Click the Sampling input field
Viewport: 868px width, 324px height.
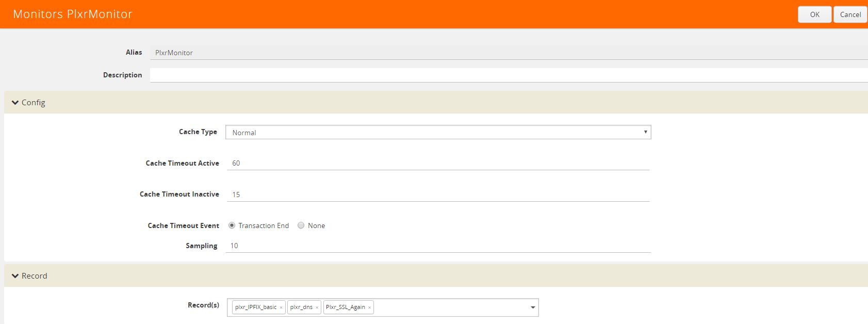click(x=438, y=246)
